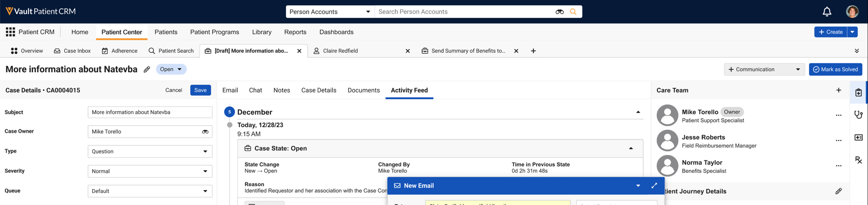Open the Library navigation item
Screen dimensions: 868x205
coord(262,32)
